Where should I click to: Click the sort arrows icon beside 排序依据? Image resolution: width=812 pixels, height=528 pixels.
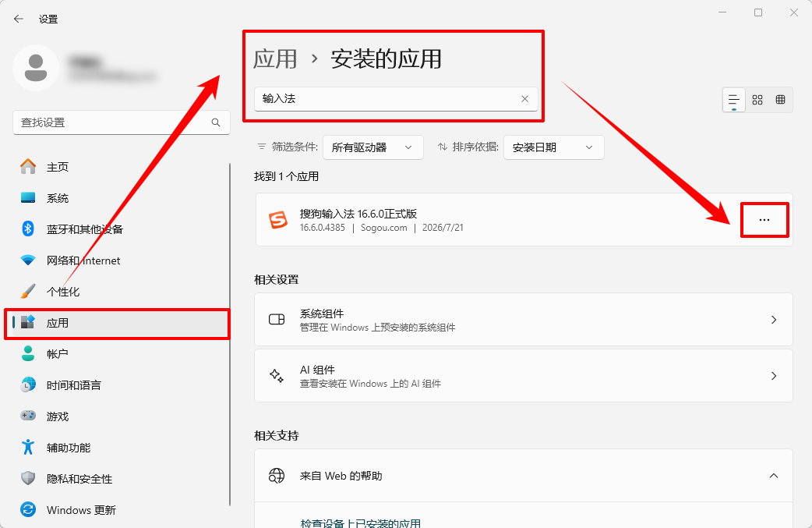[x=443, y=147]
